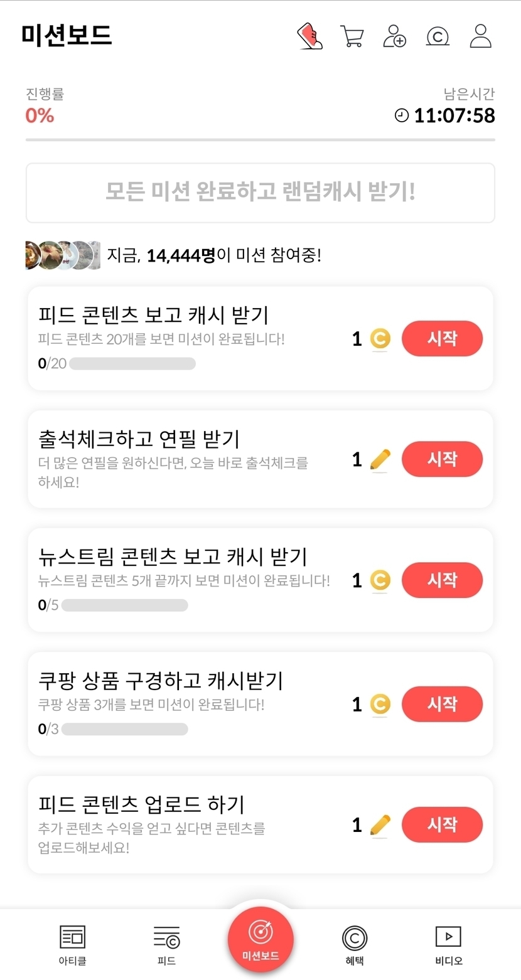This screenshot has width=521, height=980.
Task: Switch to the 피드 tab
Action: pyautogui.click(x=166, y=944)
